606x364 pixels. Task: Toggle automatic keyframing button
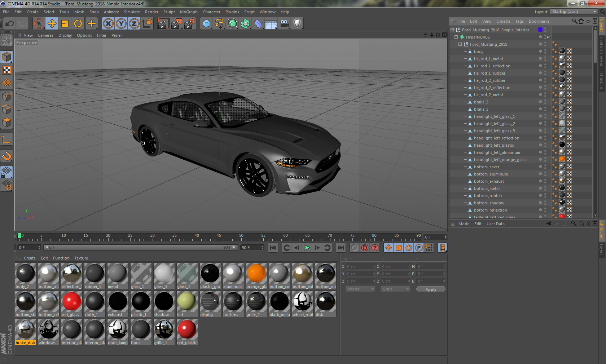pyautogui.click(x=365, y=248)
